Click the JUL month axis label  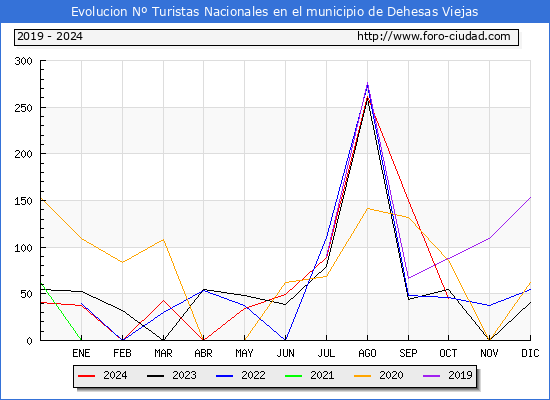[326, 353]
